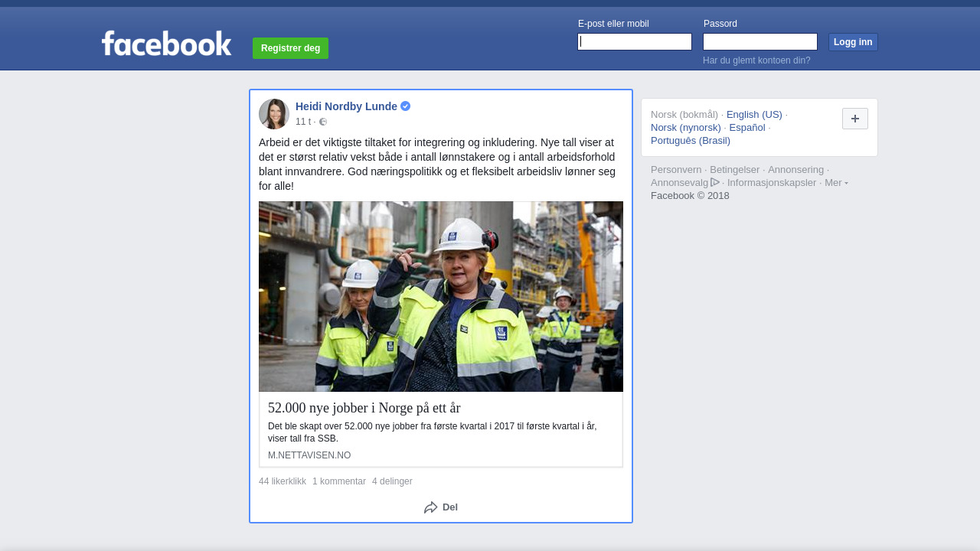Click the plus button to add languages

click(855, 119)
